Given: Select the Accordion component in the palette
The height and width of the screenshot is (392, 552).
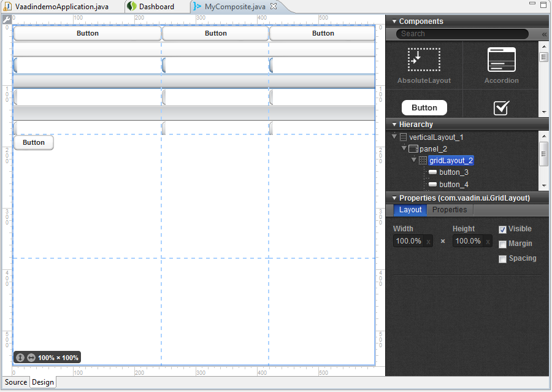Looking at the screenshot, I should [502, 64].
